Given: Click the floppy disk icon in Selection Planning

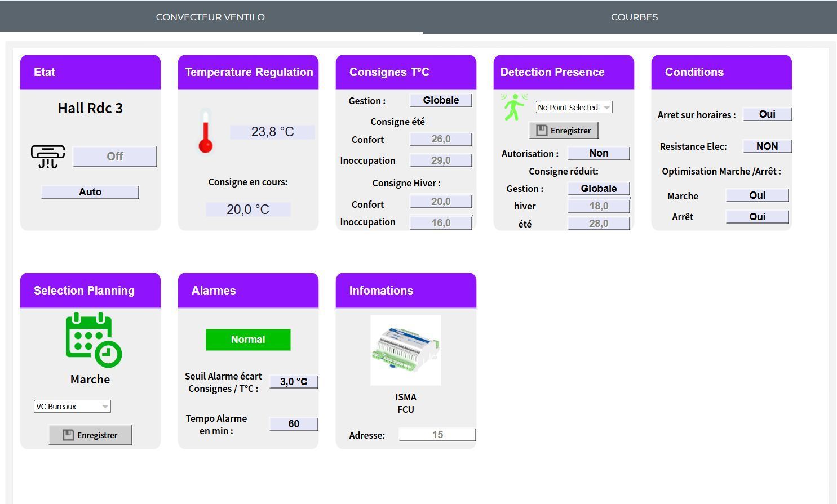Looking at the screenshot, I should (68, 435).
